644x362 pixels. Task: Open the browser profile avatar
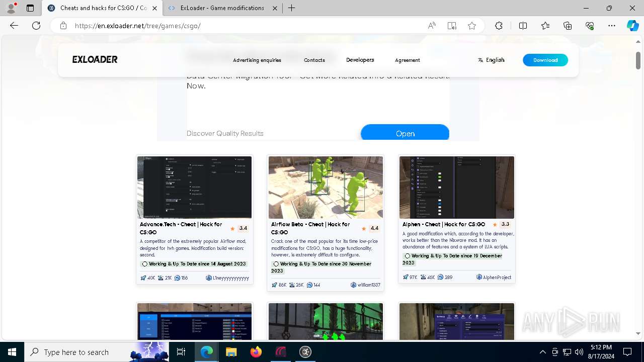[x=11, y=8]
